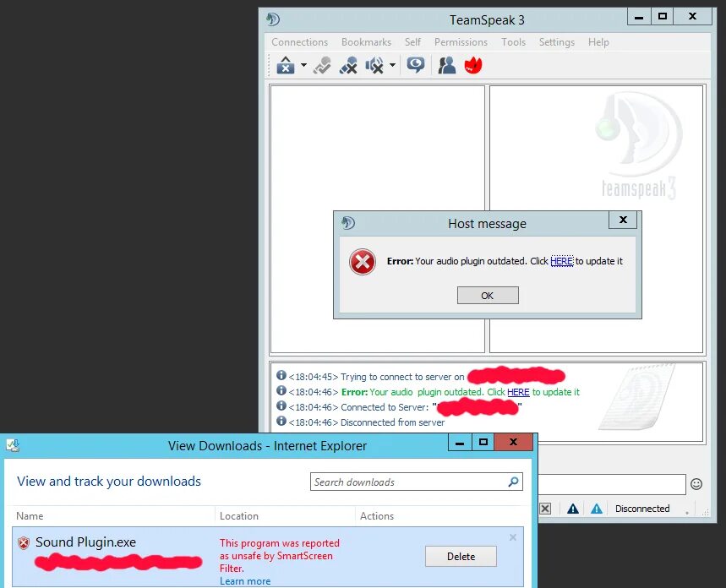Open the Help menu in TeamSpeak
This screenshot has width=726, height=588.
tap(598, 42)
